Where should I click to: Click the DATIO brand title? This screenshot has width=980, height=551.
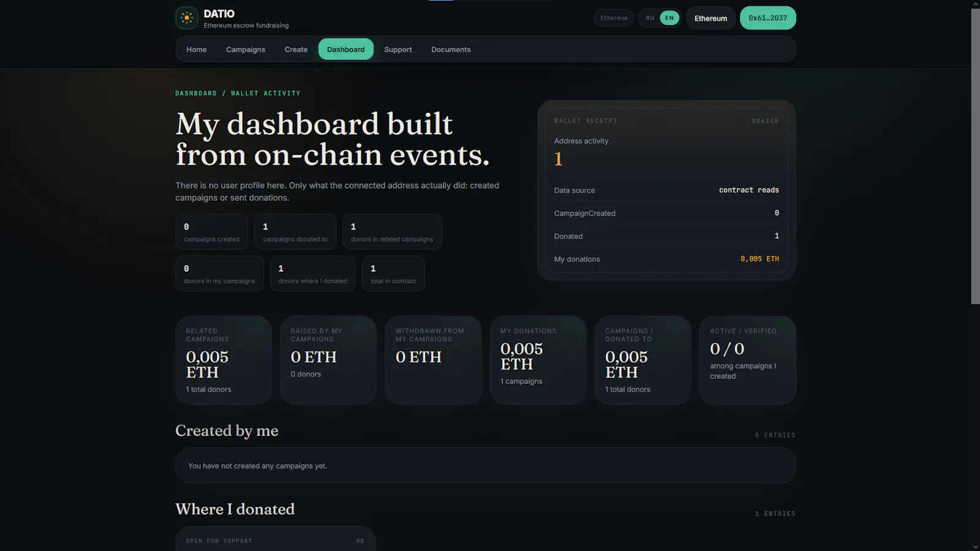coord(219,13)
